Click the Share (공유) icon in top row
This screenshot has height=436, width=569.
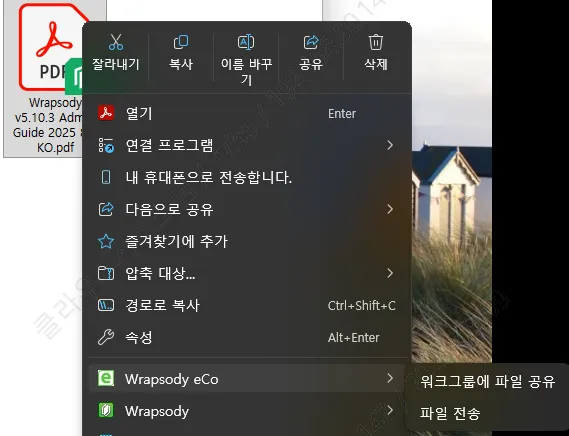(311, 42)
